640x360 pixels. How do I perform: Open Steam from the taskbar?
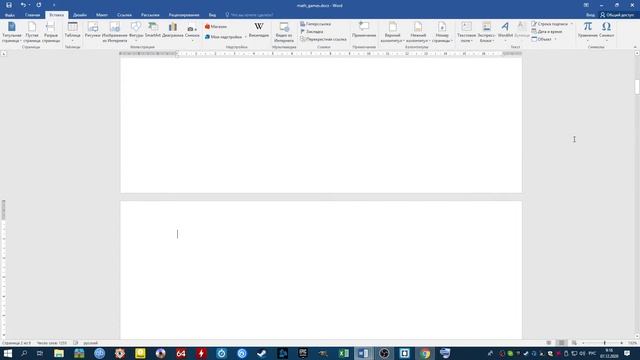(x=262, y=353)
